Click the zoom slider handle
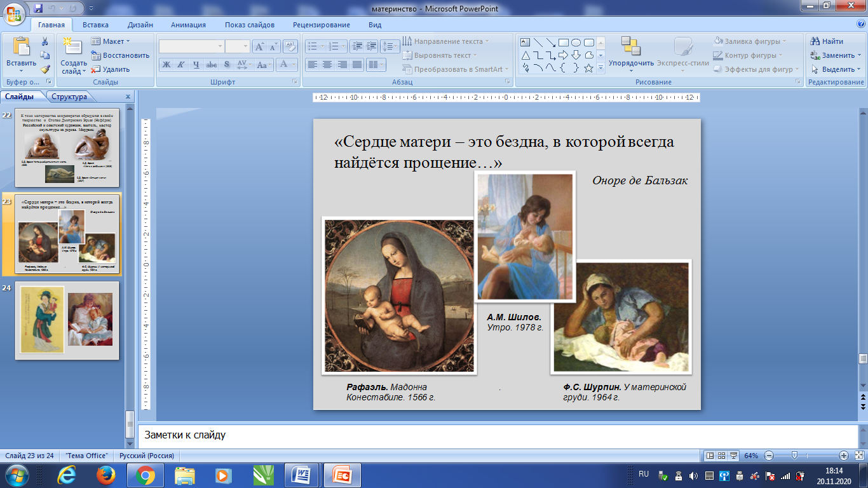The image size is (868, 488). pos(794,456)
